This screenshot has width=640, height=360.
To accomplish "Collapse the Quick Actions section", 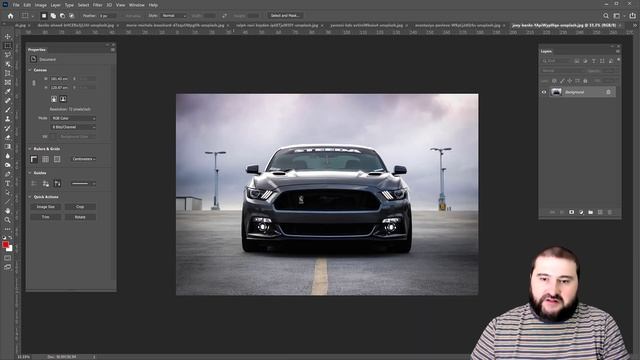I will pyautogui.click(x=30, y=197).
